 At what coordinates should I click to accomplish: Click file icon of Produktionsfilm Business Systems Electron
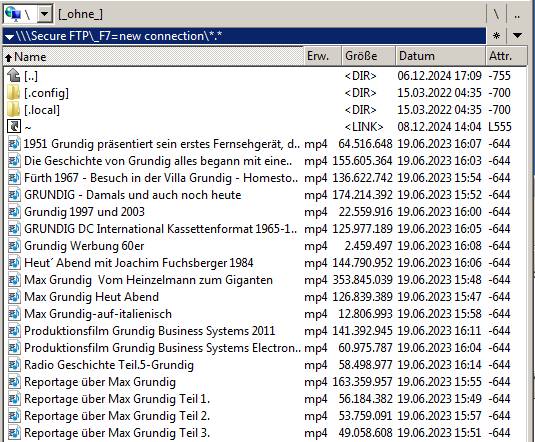14,348
